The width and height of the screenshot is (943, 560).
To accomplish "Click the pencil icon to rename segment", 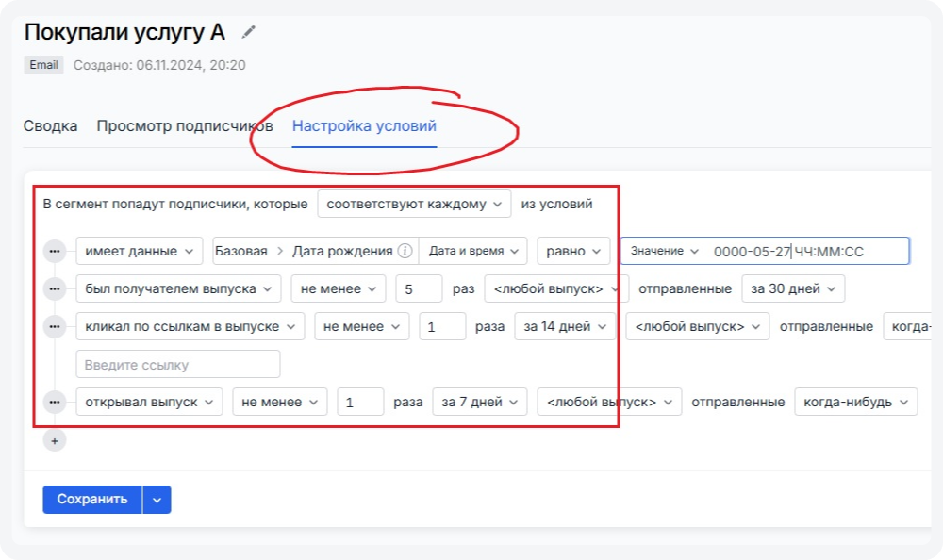I will click(x=249, y=32).
